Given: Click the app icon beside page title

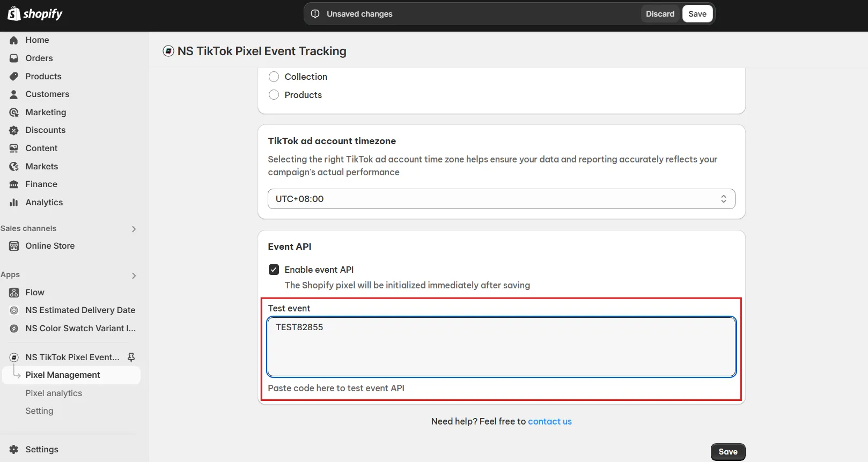Looking at the screenshot, I should [168, 51].
